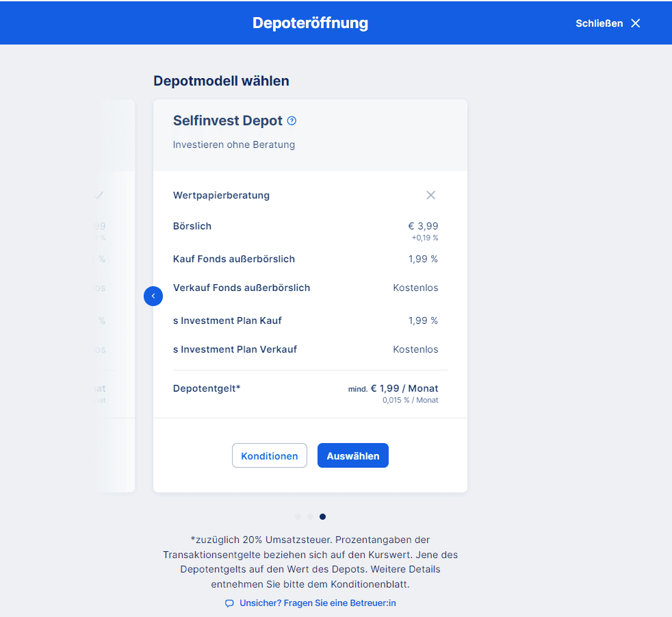Click 's Investment Plan Kauf' label
The width and height of the screenshot is (672, 617).
[x=227, y=320]
